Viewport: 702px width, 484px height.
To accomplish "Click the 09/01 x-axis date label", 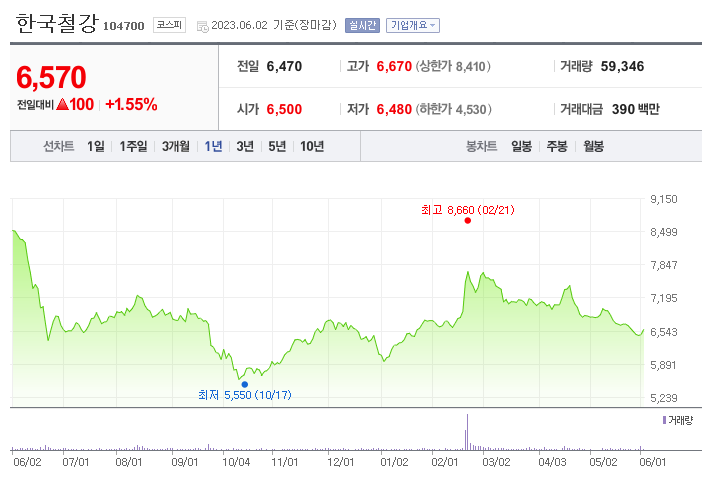I will click(x=184, y=462).
